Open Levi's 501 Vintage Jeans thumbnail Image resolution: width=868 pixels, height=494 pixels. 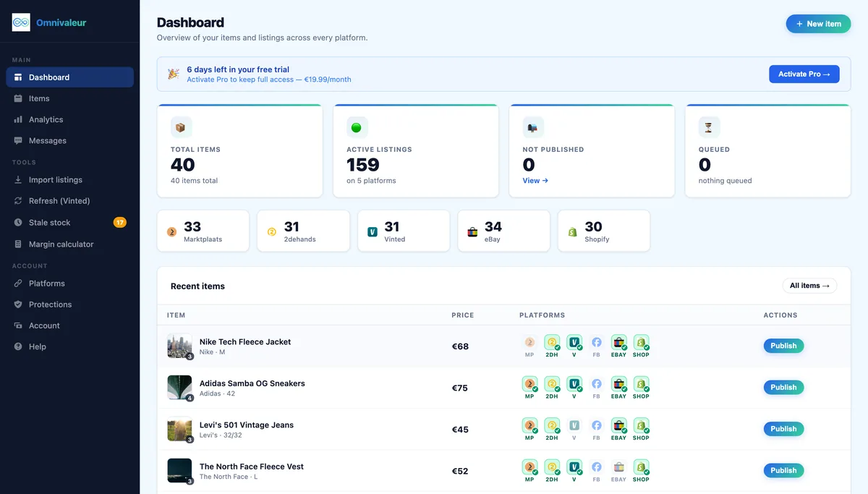pos(179,429)
